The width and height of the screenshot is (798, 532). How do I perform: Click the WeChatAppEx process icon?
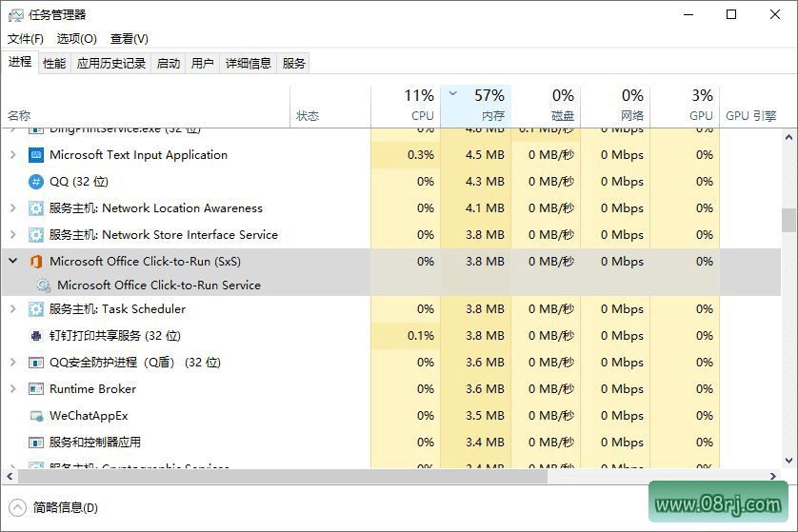36,416
